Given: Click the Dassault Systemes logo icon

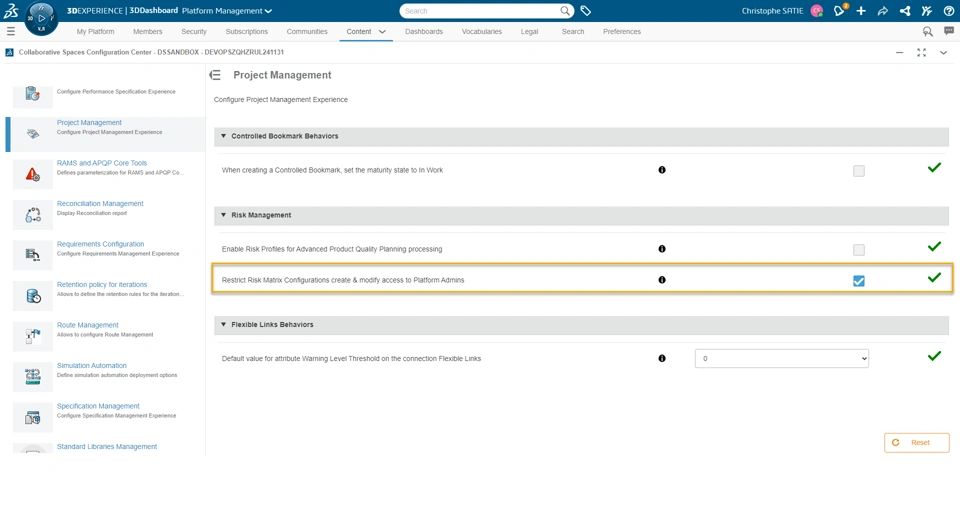Looking at the screenshot, I should point(11,10).
